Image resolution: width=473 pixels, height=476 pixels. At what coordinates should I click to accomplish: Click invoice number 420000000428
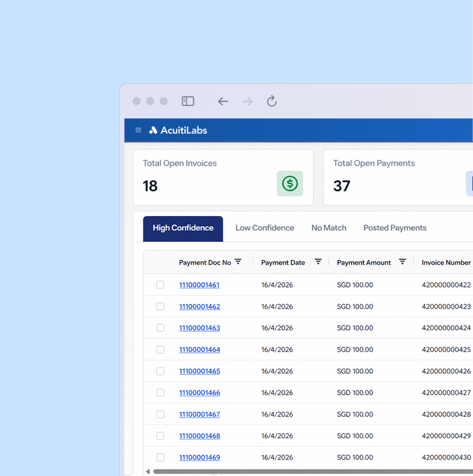[446, 414]
